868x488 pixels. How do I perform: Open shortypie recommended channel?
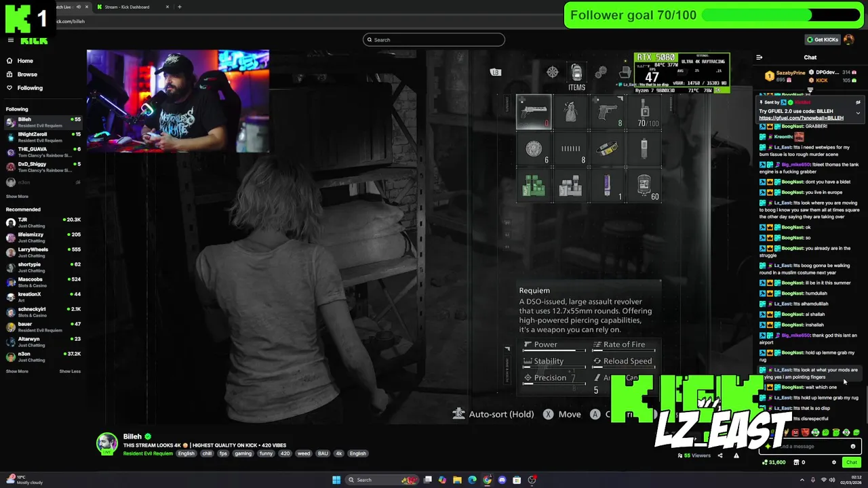(42, 267)
